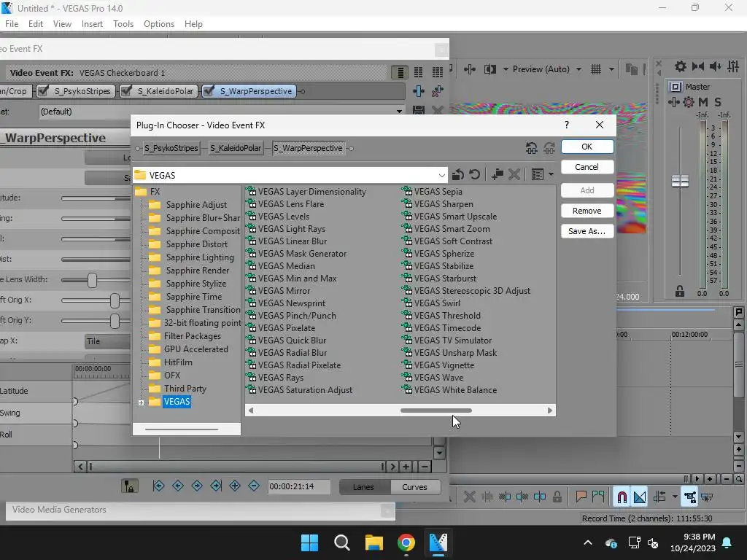Click the delete keyframe diamond-minus button
The width and height of the screenshot is (747, 560).
(x=254, y=486)
